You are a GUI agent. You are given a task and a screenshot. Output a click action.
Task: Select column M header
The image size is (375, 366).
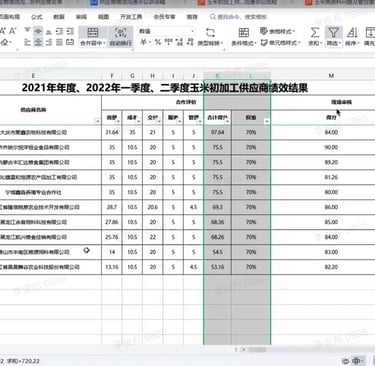(331, 76)
